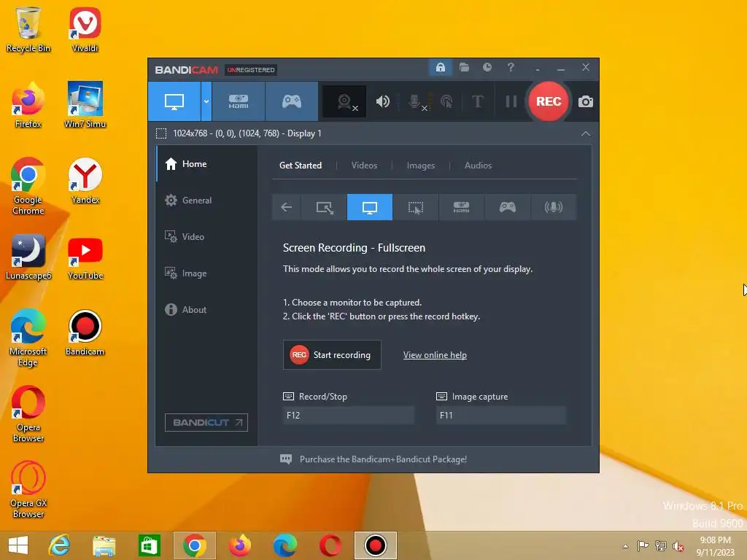This screenshot has height=560, width=747.
Task: Click the big red REC button
Action: point(549,101)
